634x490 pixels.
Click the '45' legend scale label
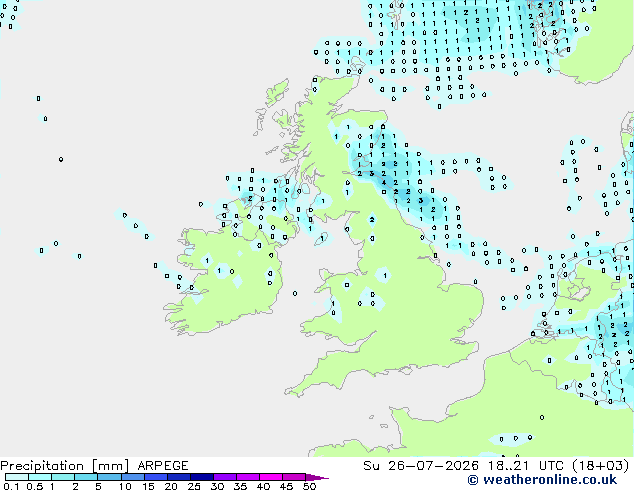click(286, 486)
